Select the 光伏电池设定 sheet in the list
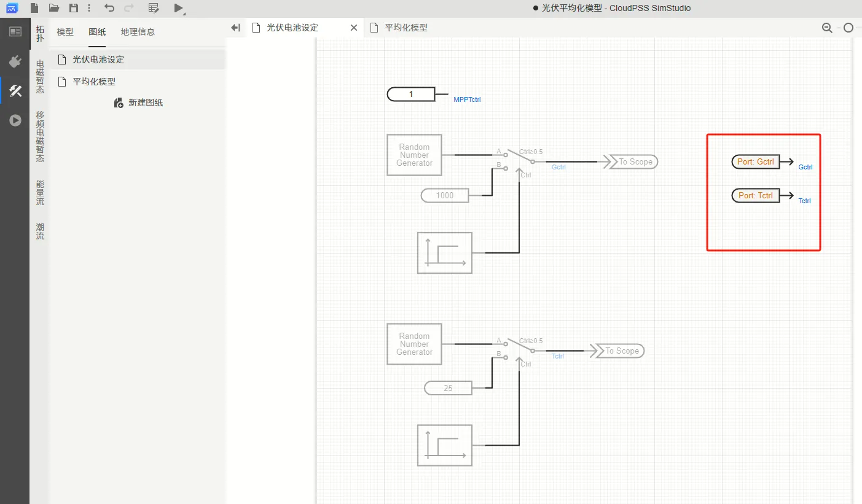 click(138, 60)
